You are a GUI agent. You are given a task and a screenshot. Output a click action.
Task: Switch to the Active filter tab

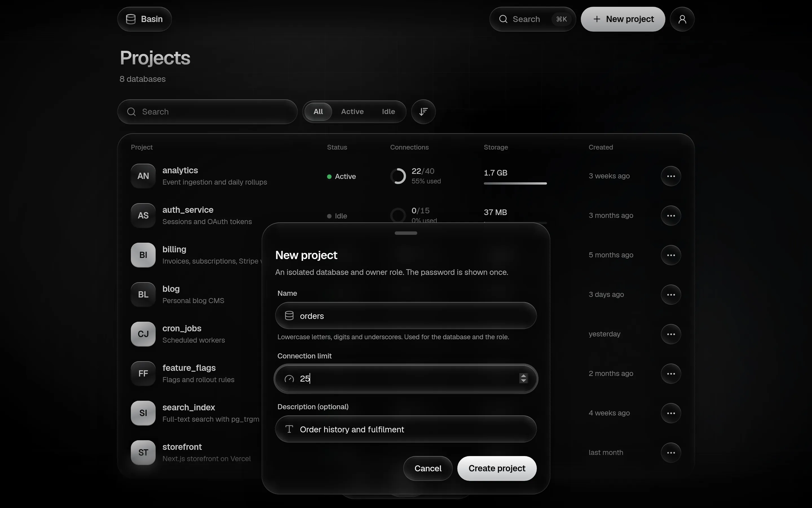(x=352, y=111)
